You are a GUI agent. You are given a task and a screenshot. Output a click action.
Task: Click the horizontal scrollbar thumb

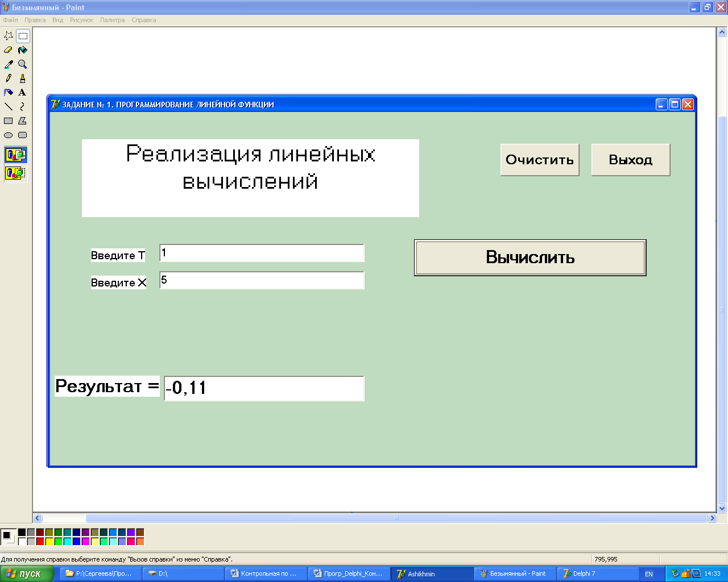pos(396,518)
